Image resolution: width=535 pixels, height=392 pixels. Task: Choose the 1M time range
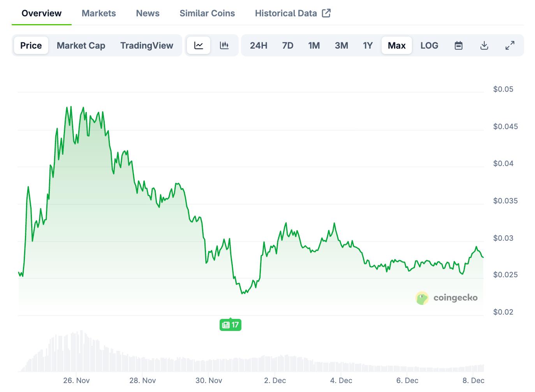point(314,45)
